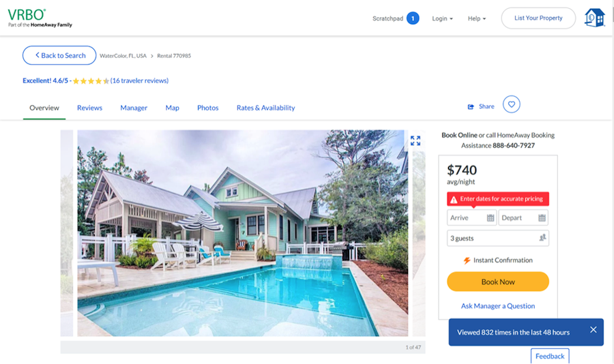Click the heart favorite icon
This screenshot has width=614, height=364.
[x=512, y=104]
